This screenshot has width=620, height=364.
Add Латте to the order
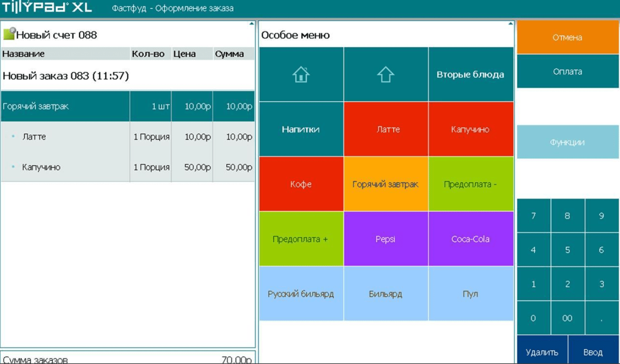[x=386, y=129]
